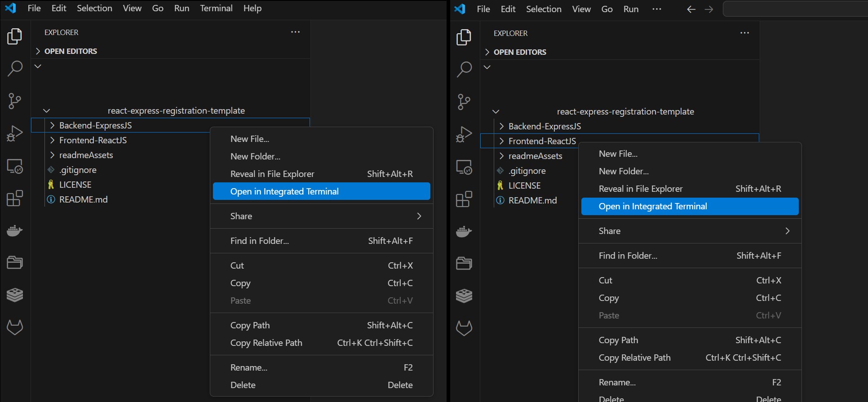Choose Copy Relative Path in left context menu

tap(322, 343)
